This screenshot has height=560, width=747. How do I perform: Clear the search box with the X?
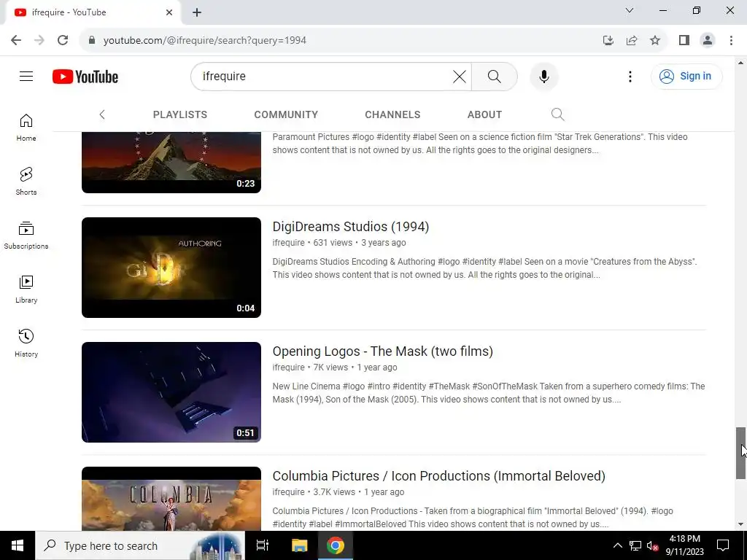pos(460,76)
